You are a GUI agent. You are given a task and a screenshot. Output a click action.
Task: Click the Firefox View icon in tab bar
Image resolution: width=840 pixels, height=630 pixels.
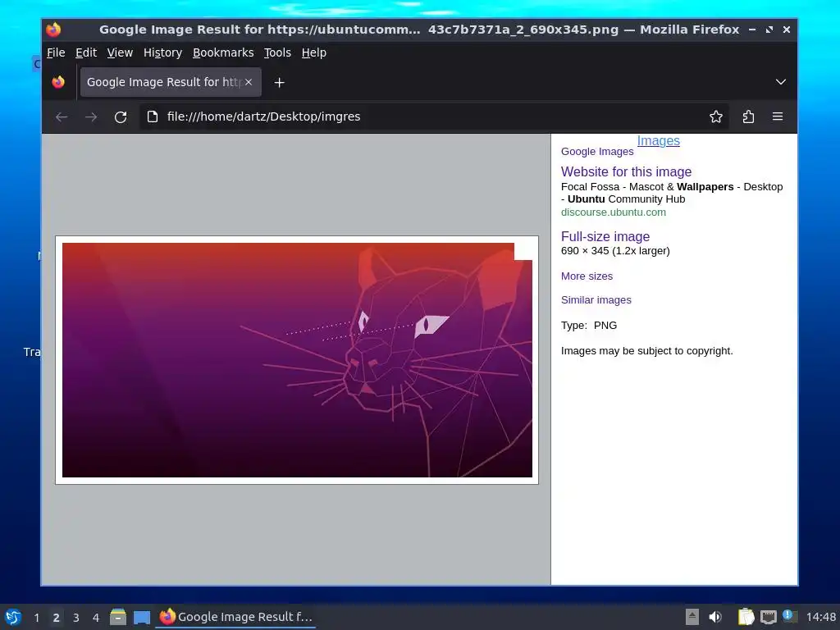pos(58,82)
